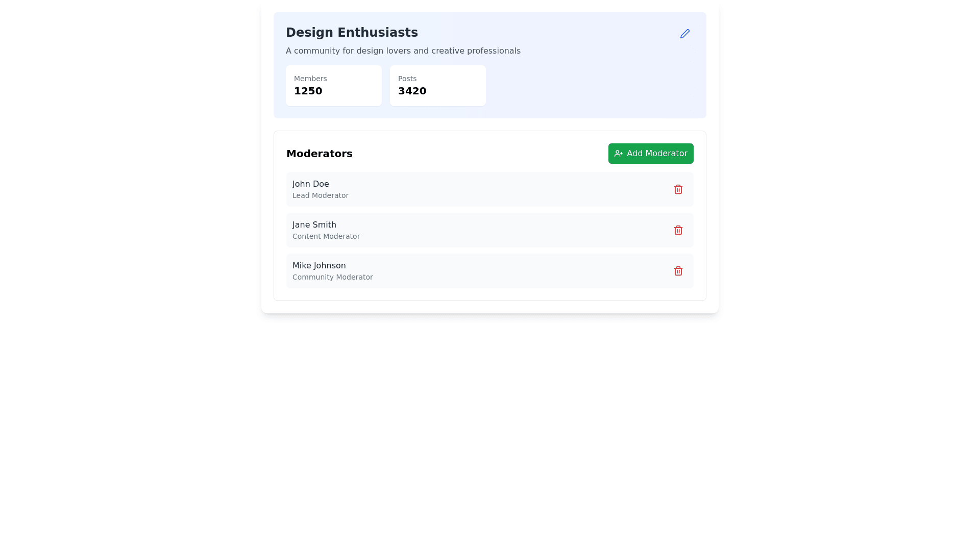Image resolution: width=980 pixels, height=551 pixels.
Task: Remove Jane Smith using trash icon
Action: tap(678, 230)
